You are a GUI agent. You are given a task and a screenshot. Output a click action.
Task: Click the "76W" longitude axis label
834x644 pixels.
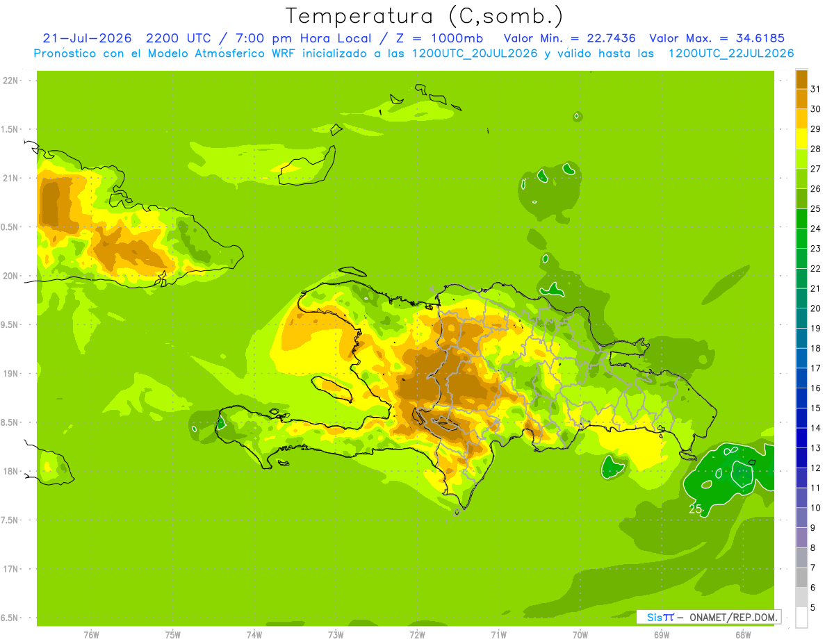91,634
